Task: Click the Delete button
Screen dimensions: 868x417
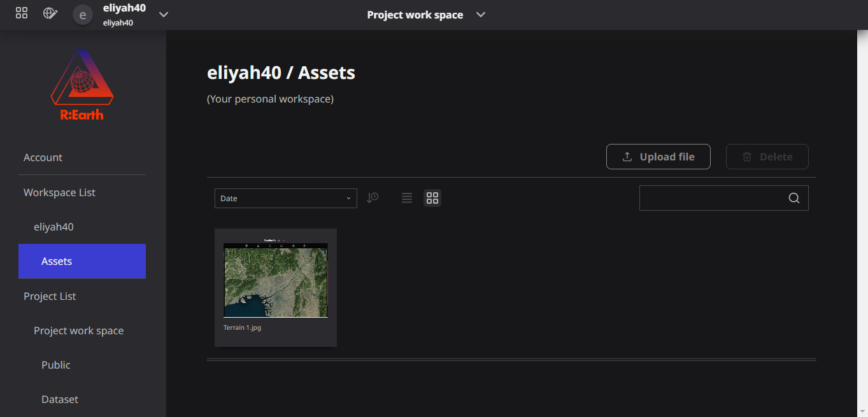Action: point(767,157)
